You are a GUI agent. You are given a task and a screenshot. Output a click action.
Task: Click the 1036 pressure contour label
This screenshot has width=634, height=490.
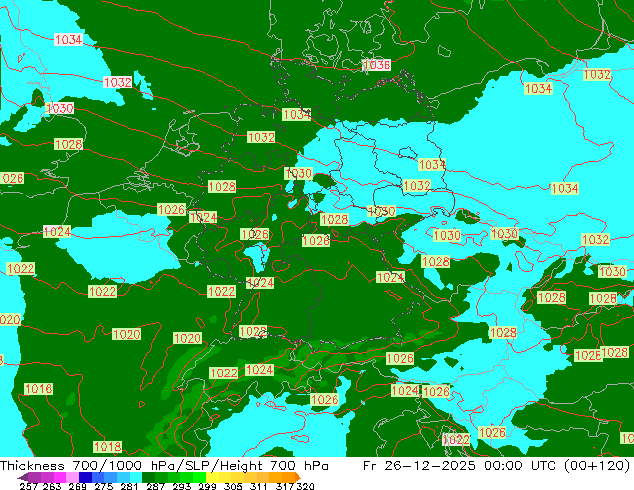pos(376,65)
